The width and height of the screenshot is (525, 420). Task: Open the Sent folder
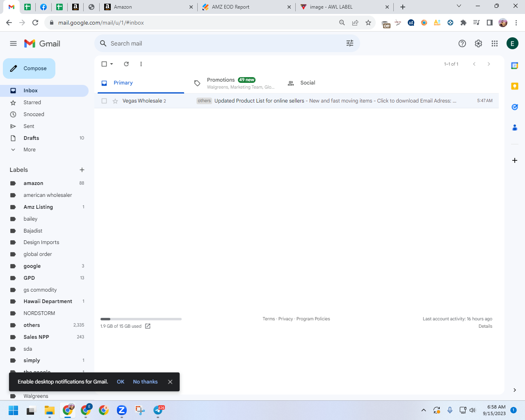[x=44, y=126]
